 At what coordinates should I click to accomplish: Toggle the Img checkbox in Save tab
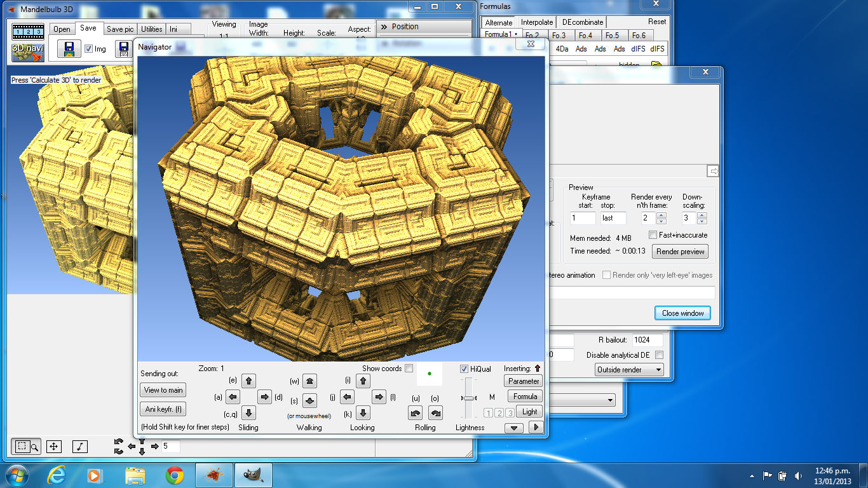(x=89, y=49)
